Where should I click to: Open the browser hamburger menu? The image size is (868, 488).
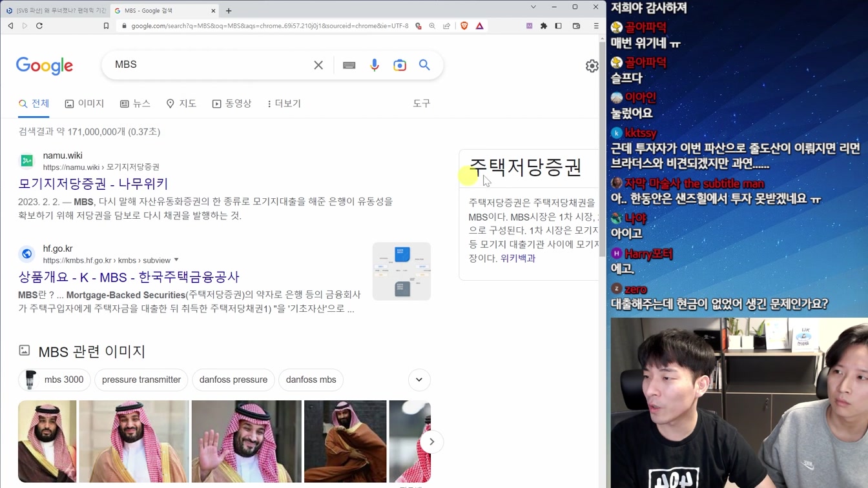(596, 26)
